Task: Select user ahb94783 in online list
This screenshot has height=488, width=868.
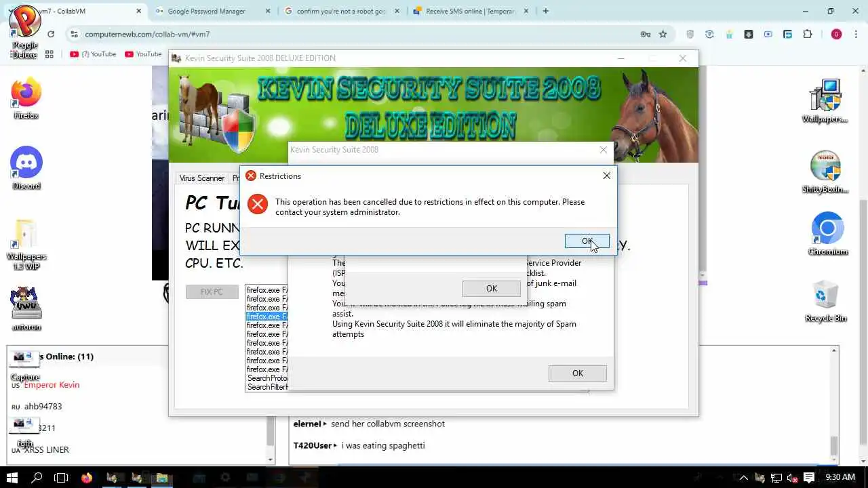Action: [43, 407]
